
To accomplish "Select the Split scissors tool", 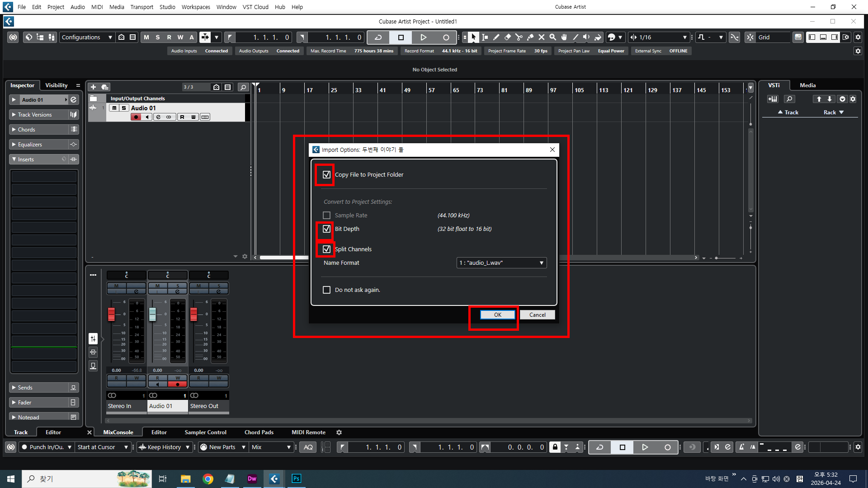I will tap(519, 38).
